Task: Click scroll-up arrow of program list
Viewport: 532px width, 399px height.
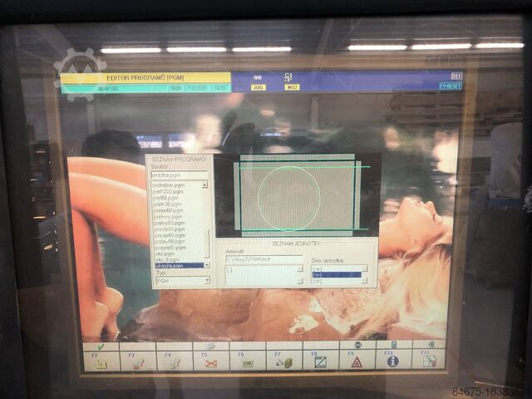Action: pyautogui.click(x=207, y=185)
